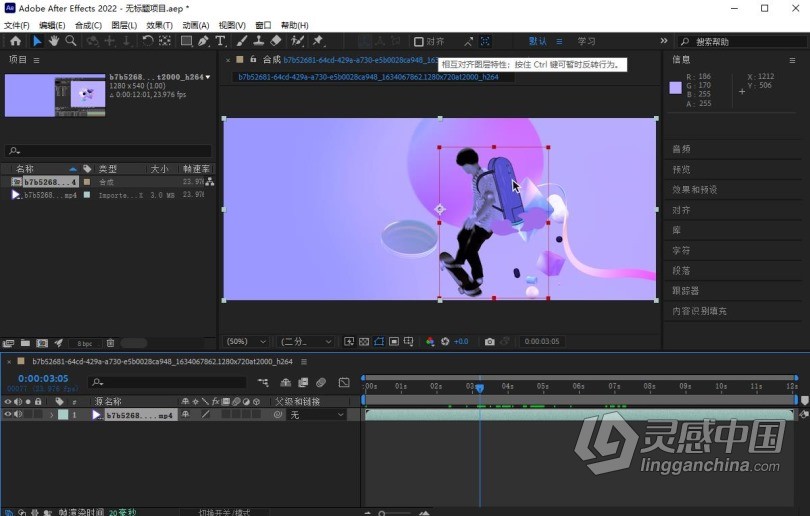Open the 效果和预设 panel
The height and width of the screenshot is (516, 810).
click(694, 190)
